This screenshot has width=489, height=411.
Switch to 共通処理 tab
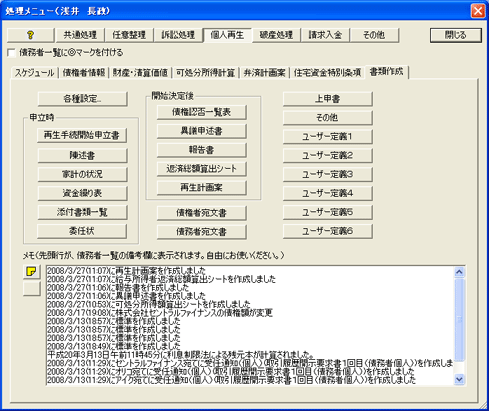click(x=80, y=35)
